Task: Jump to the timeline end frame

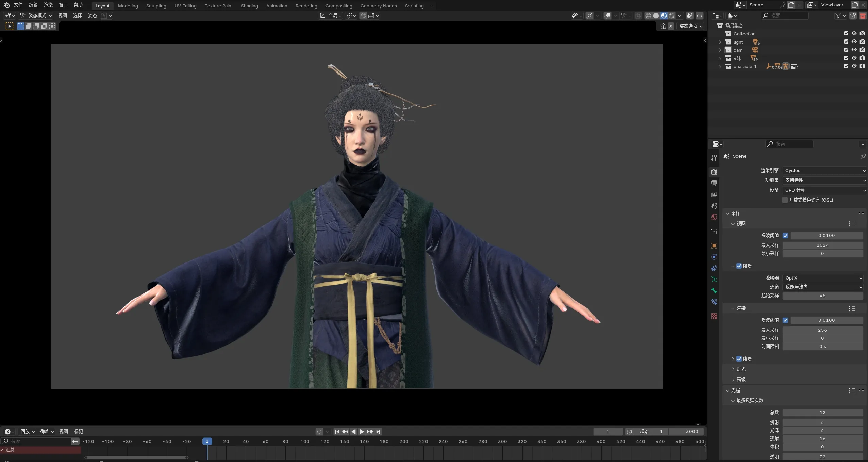Action: (378, 432)
